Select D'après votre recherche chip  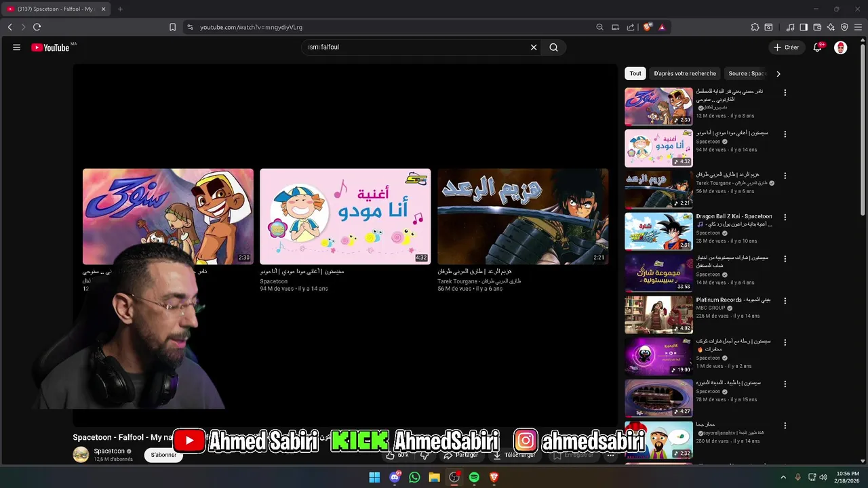[x=685, y=73]
